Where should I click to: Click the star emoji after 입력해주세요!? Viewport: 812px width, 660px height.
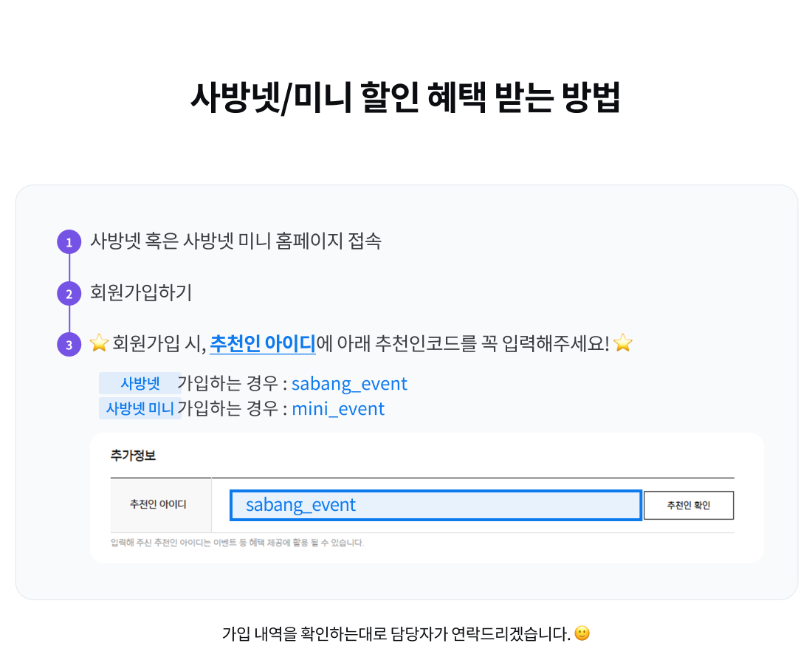tap(623, 343)
